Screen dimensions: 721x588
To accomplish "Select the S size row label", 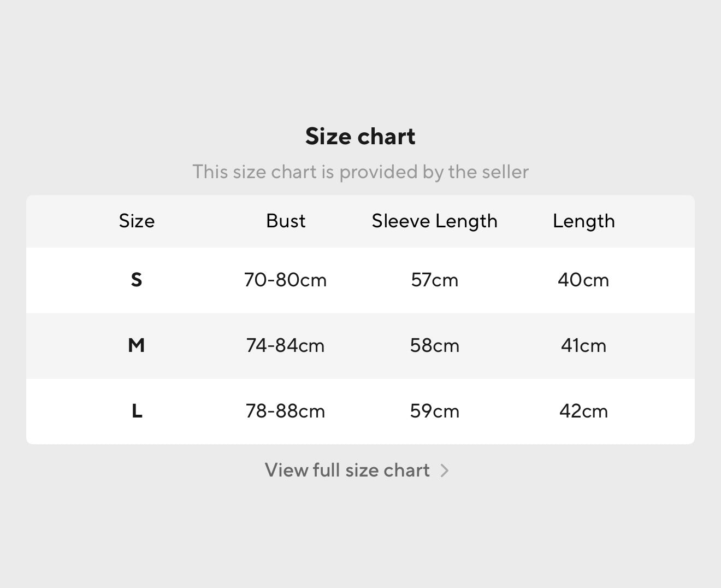I will click(x=137, y=280).
